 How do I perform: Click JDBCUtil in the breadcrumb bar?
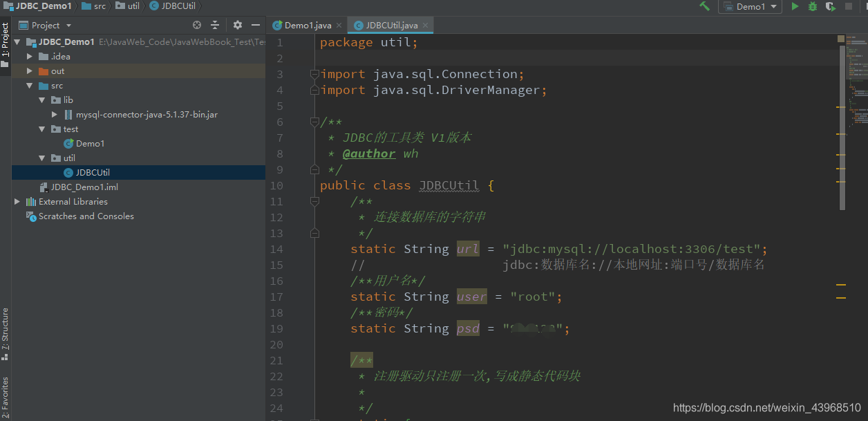tap(173, 6)
